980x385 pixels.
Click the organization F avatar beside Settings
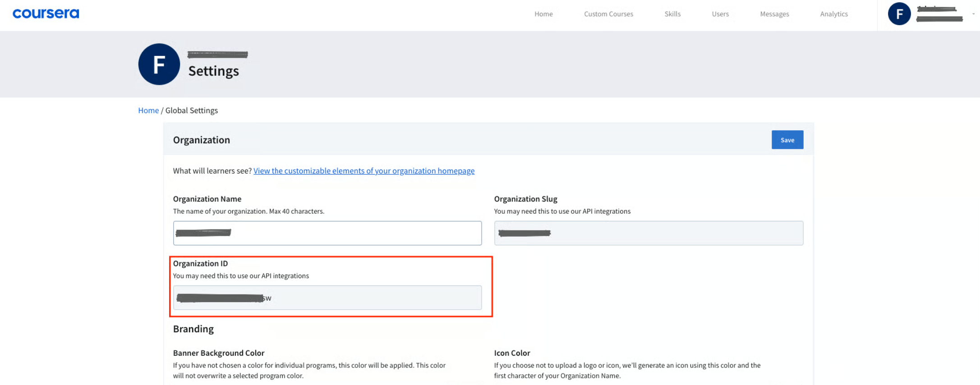tap(159, 64)
